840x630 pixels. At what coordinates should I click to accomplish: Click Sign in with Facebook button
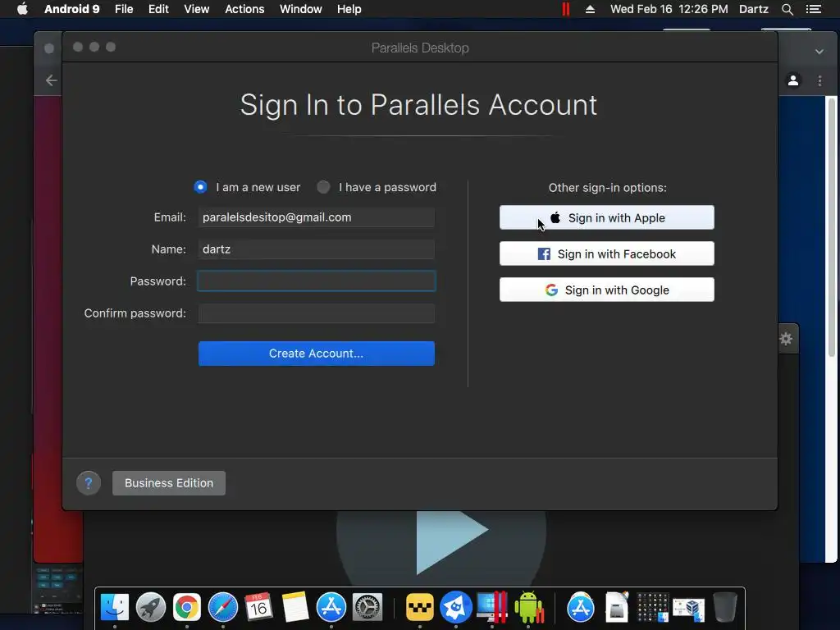tap(606, 253)
